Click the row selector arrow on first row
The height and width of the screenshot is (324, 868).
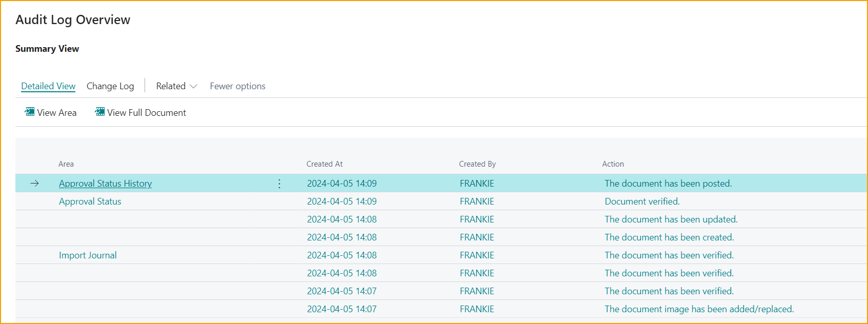click(35, 184)
